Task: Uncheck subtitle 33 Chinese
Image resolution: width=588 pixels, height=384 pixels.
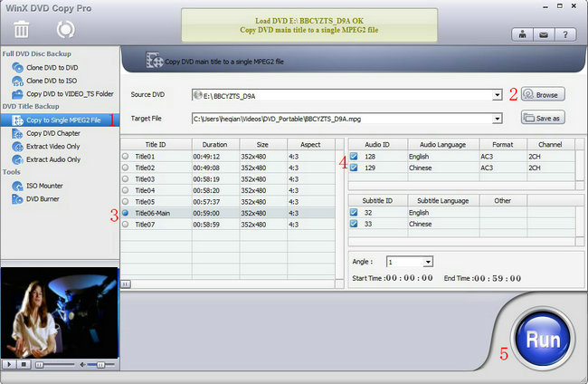Action: [354, 224]
